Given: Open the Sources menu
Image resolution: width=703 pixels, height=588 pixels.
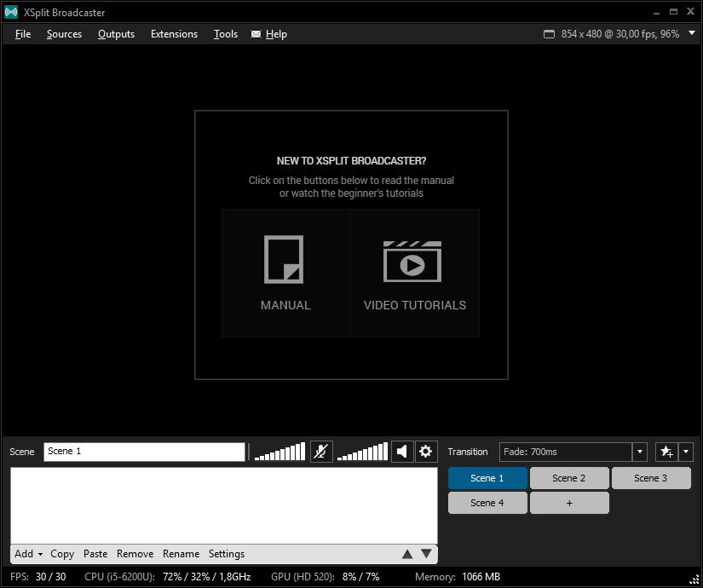Looking at the screenshot, I should pyautogui.click(x=64, y=34).
